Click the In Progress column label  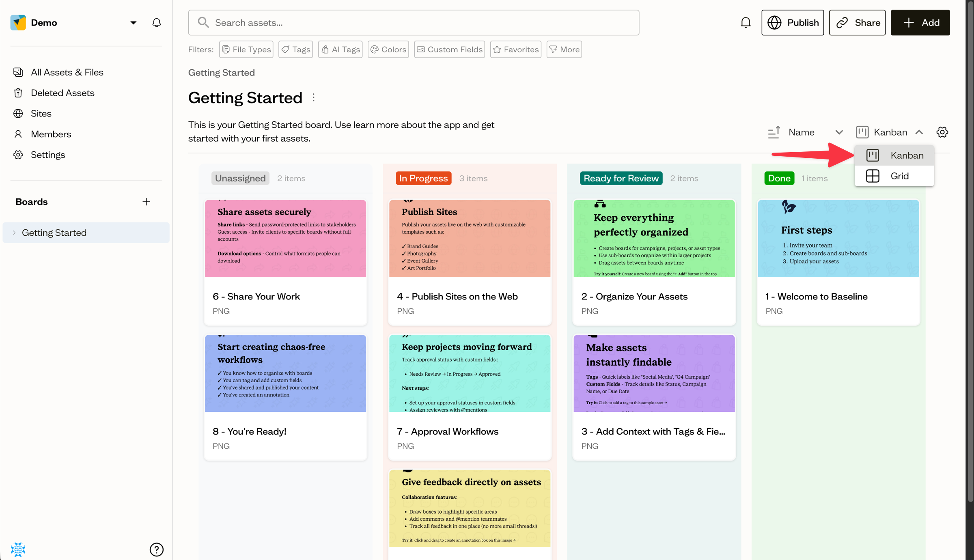(x=423, y=179)
